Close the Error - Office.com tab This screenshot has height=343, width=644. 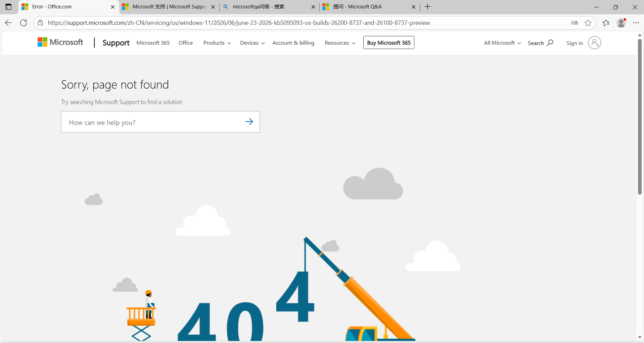[x=113, y=7]
